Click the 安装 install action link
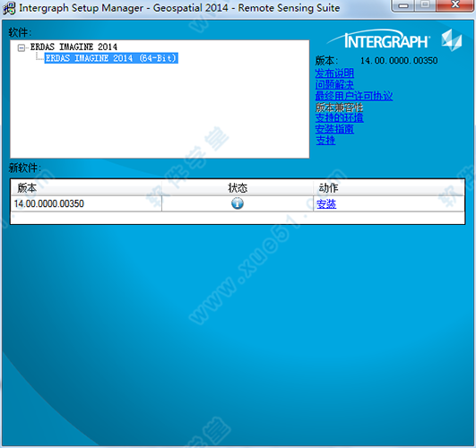 [326, 203]
